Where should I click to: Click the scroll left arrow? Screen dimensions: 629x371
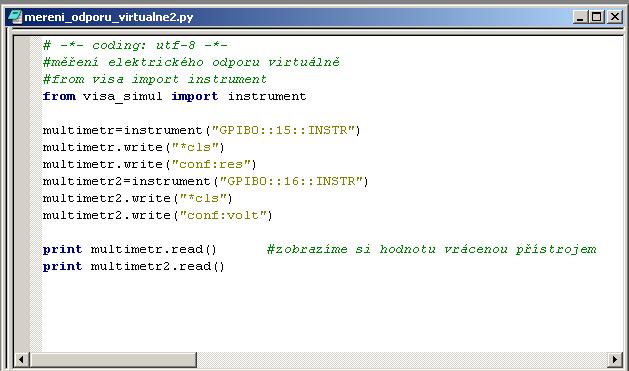(21, 359)
